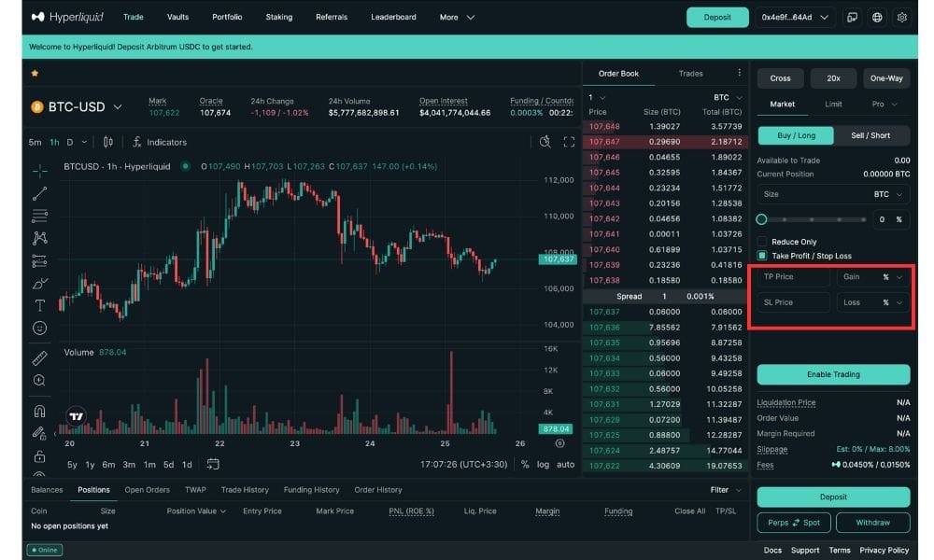Enable the Reduce Only checkbox
Viewport: 934px width, 560px height.
tap(762, 241)
